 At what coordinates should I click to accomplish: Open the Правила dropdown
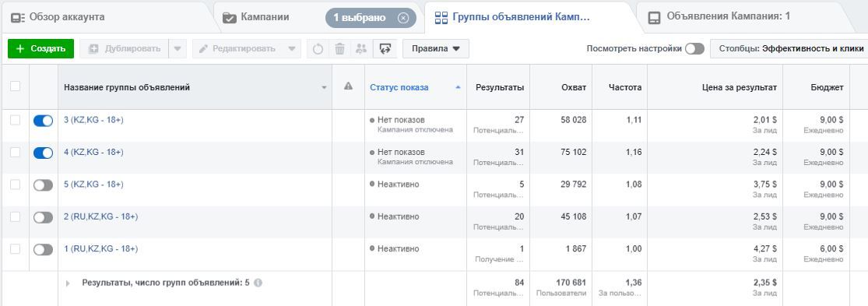coord(436,49)
